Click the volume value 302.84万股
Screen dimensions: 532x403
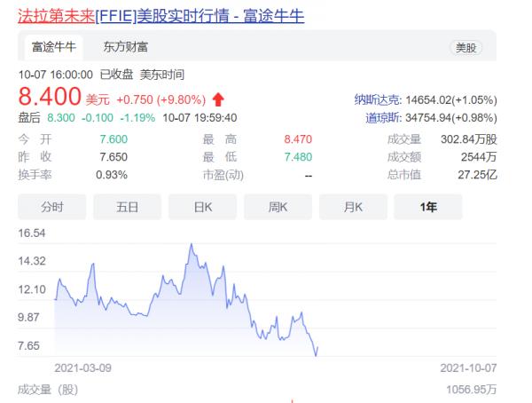[x=469, y=139]
